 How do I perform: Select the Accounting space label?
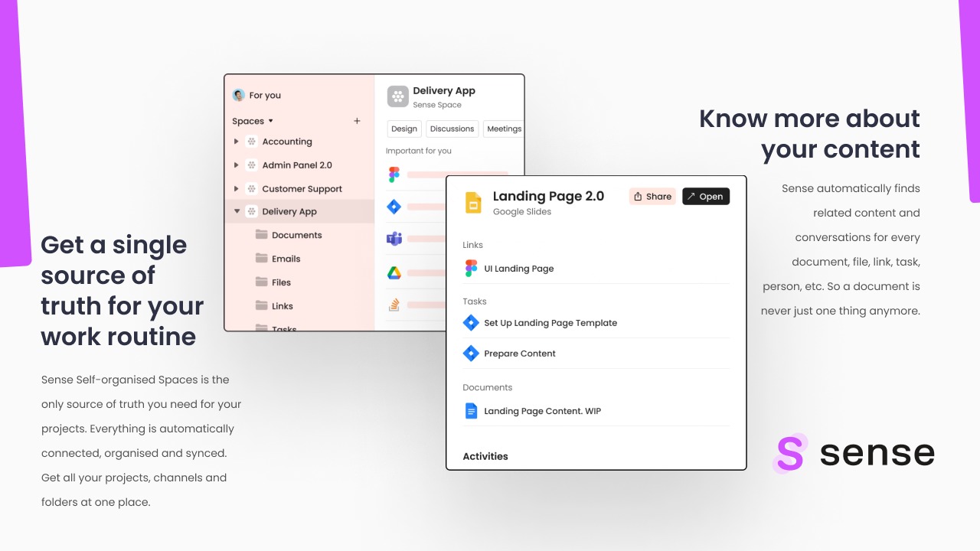click(287, 142)
